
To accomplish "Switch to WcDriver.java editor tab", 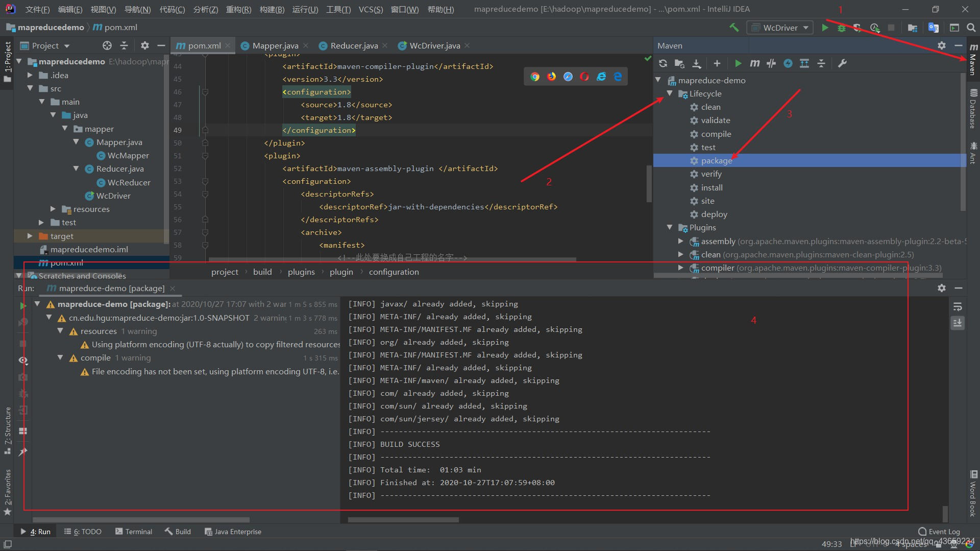I will pyautogui.click(x=434, y=45).
